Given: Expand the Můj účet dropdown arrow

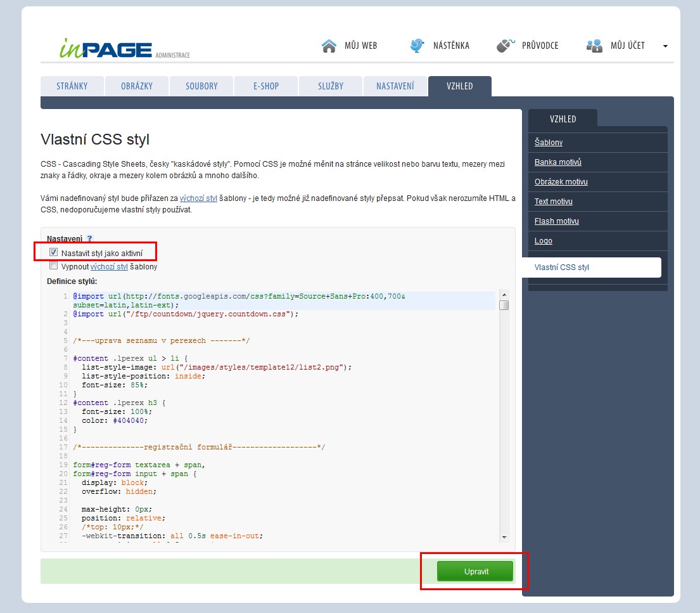Looking at the screenshot, I should (x=665, y=46).
